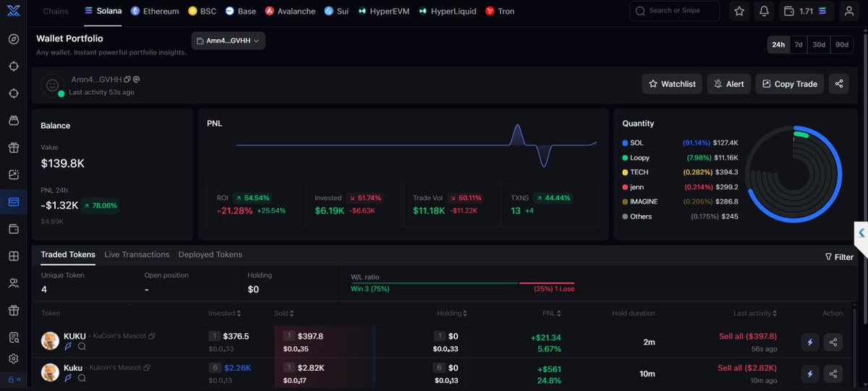Open the users sidebar icon
The height and width of the screenshot is (391, 868).
point(13,283)
